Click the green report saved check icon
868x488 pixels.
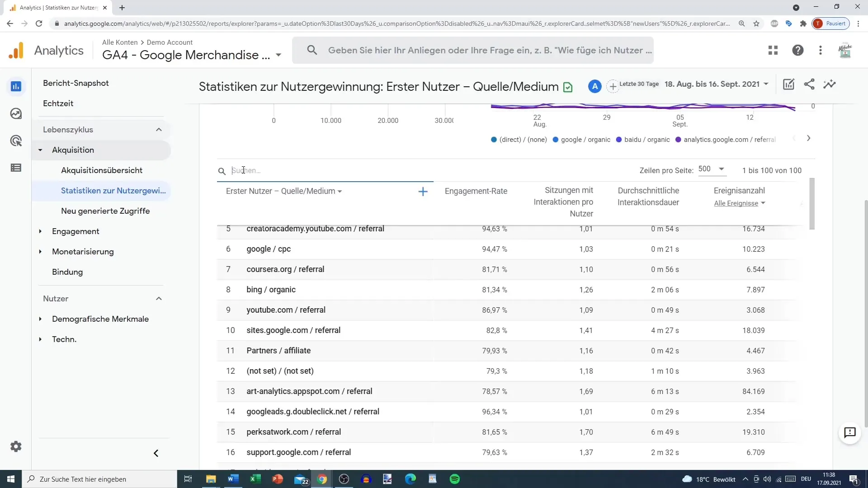click(568, 87)
